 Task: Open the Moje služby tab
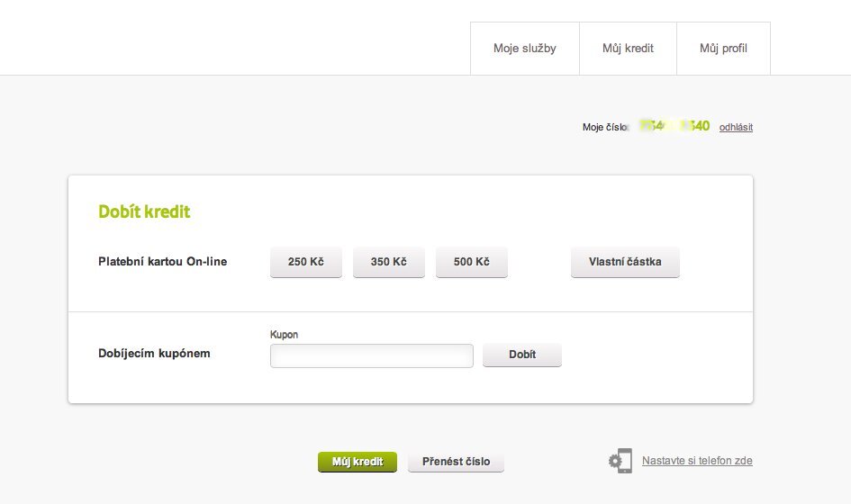(524, 49)
